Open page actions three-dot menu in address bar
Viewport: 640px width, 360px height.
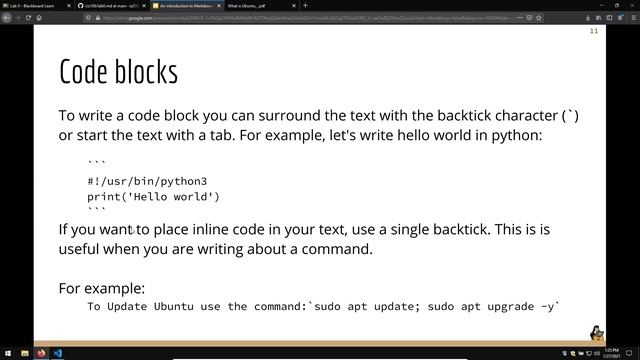coord(520,18)
